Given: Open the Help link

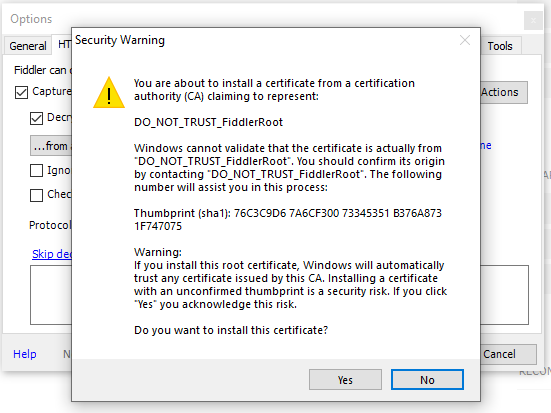Looking at the screenshot, I should coord(25,354).
